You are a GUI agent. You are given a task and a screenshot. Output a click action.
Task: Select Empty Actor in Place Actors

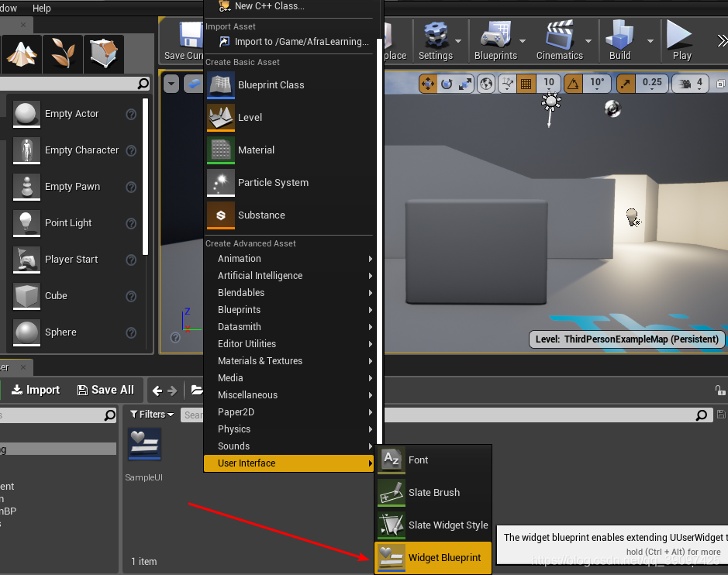[x=74, y=114]
